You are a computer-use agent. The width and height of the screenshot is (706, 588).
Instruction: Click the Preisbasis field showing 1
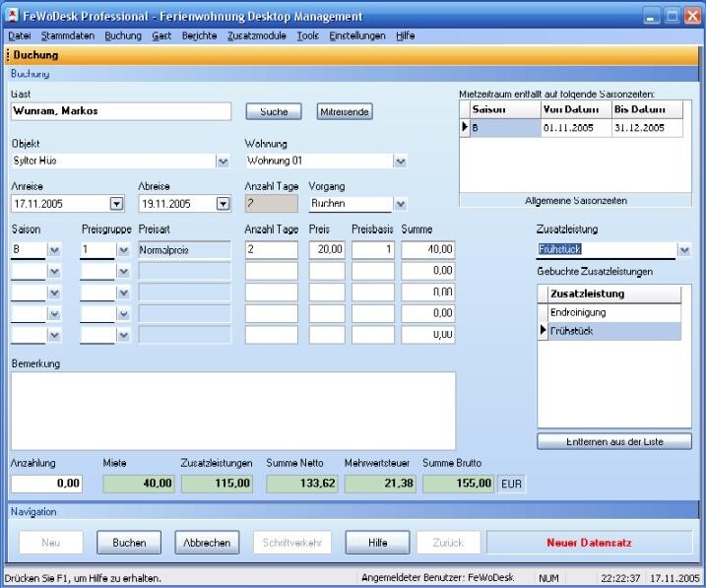(x=373, y=250)
